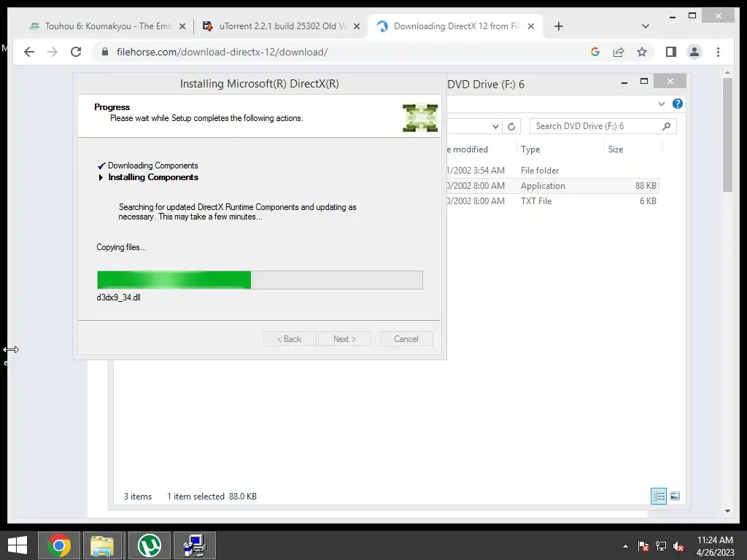Refresh the DVD Drive folder view
This screenshot has height=560, width=747.
[511, 126]
